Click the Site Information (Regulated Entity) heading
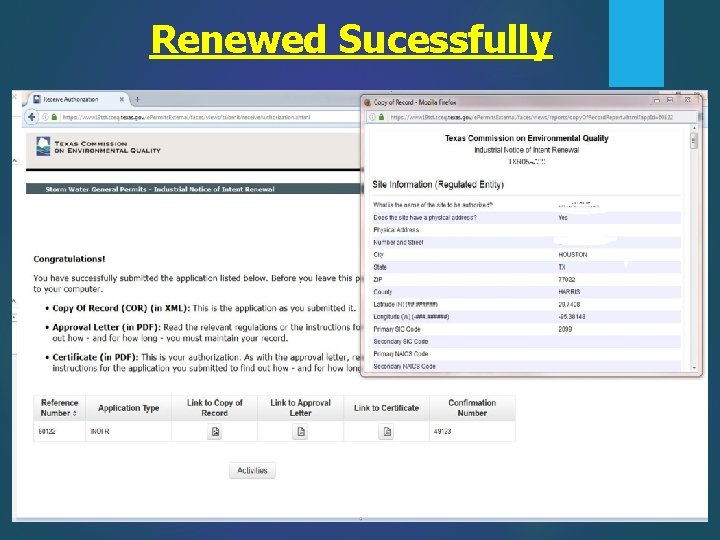 tap(438, 185)
